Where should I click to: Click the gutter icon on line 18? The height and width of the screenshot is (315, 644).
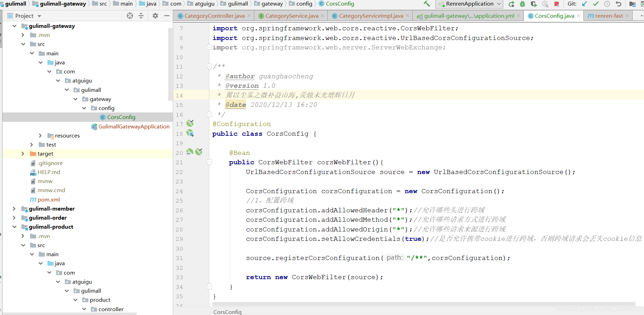pyautogui.click(x=190, y=133)
